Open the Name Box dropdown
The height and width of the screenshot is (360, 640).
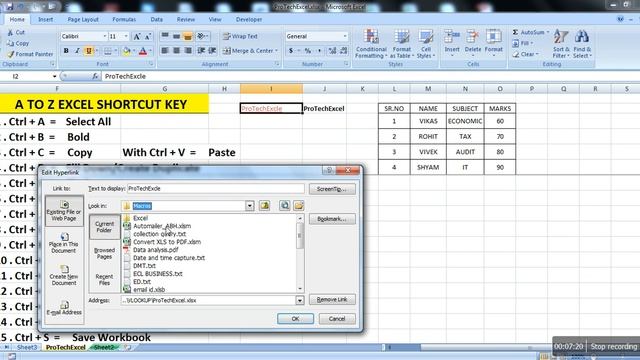[x=54, y=76]
